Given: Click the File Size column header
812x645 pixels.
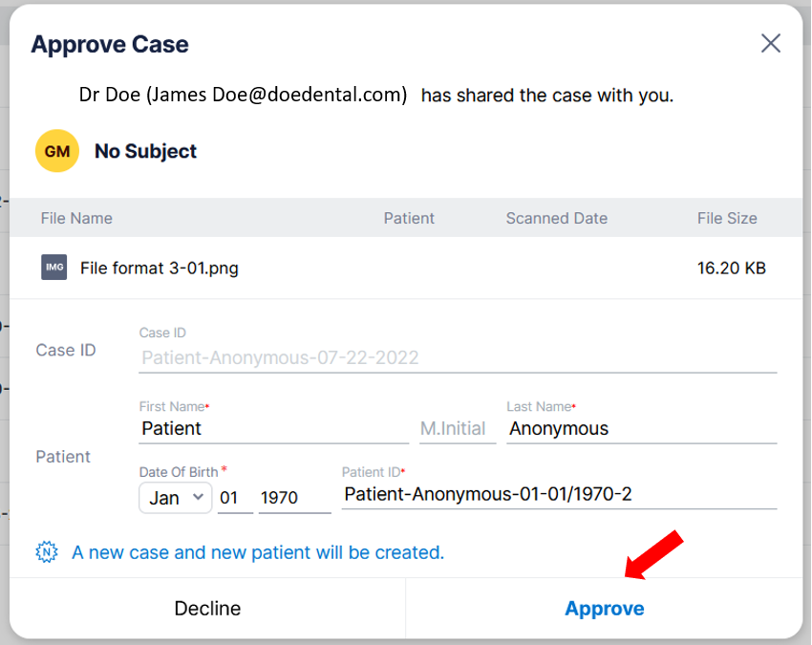Looking at the screenshot, I should click(x=727, y=218).
